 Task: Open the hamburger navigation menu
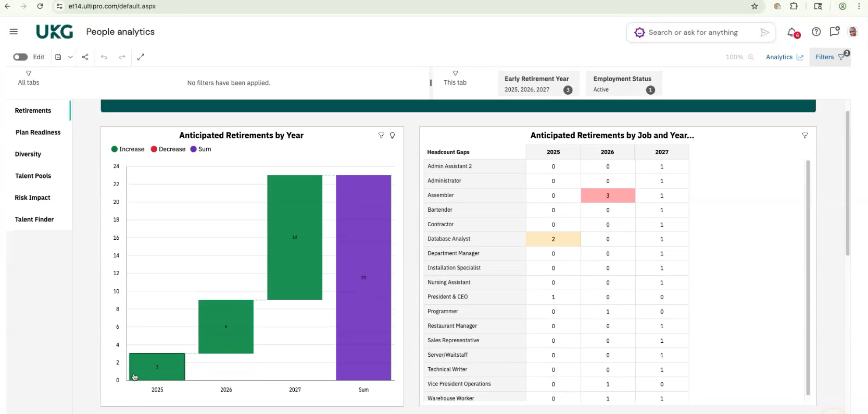pos(14,32)
